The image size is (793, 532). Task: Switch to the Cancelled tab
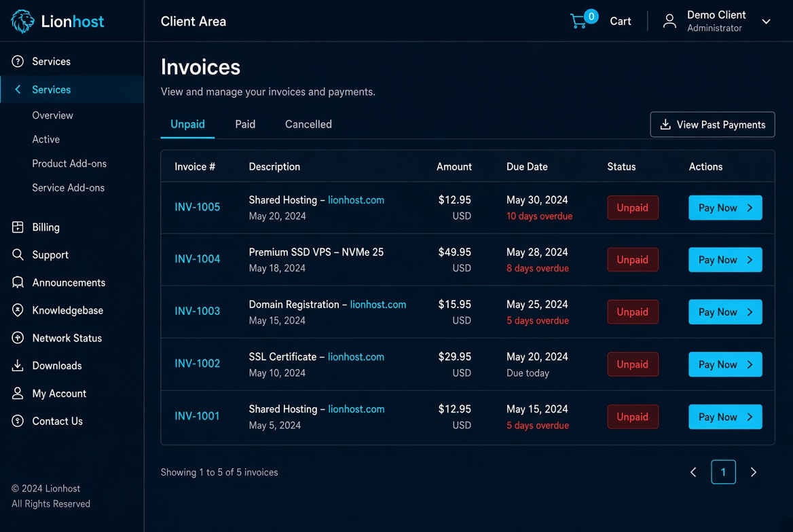pyautogui.click(x=308, y=124)
